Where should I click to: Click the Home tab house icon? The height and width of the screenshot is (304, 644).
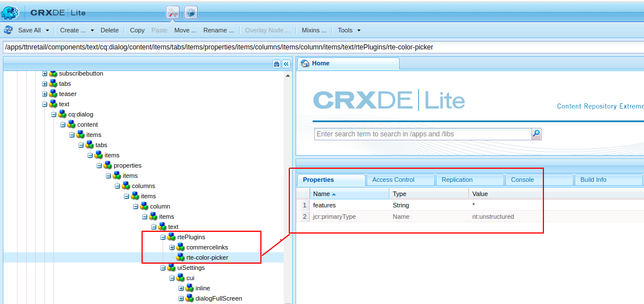click(x=305, y=63)
